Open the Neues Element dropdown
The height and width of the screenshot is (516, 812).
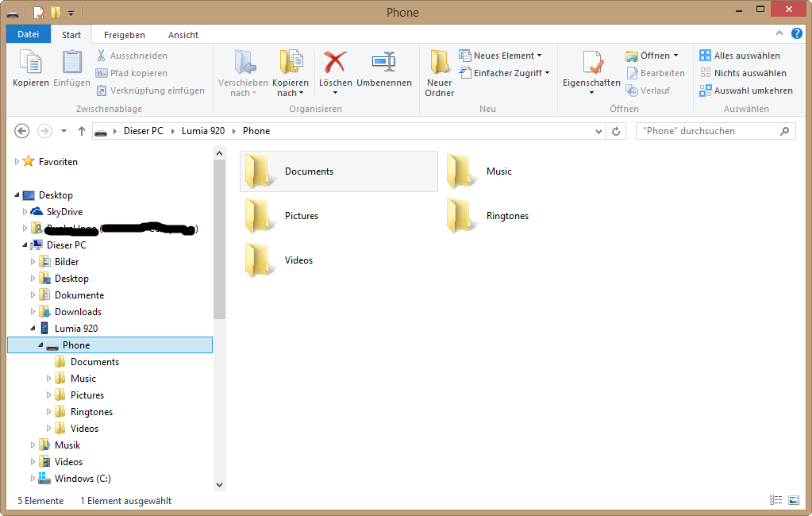500,56
